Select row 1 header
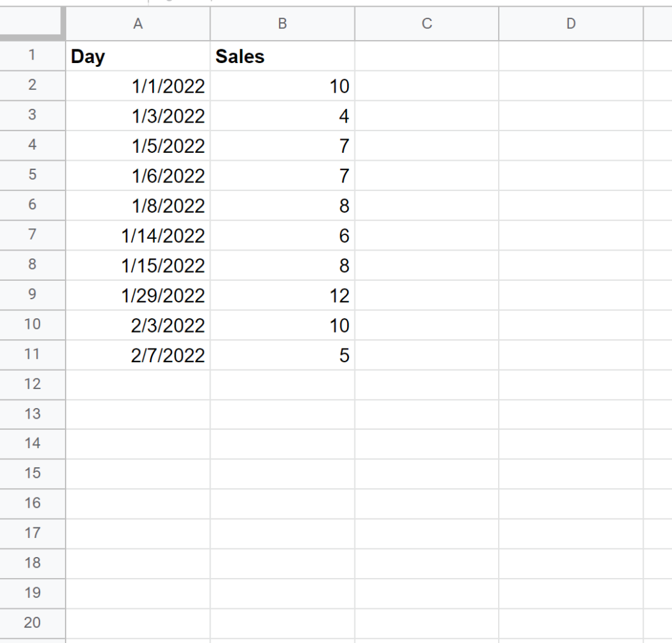The height and width of the screenshot is (643, 672). coord(33,56)
